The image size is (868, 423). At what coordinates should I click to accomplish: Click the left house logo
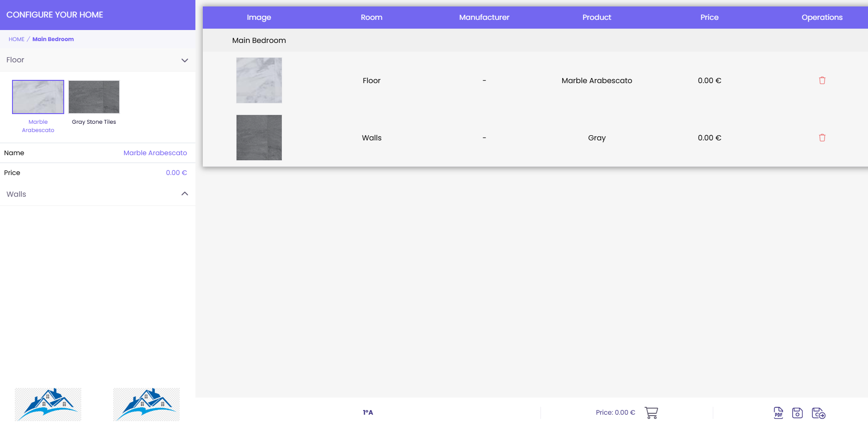[48, 404]
